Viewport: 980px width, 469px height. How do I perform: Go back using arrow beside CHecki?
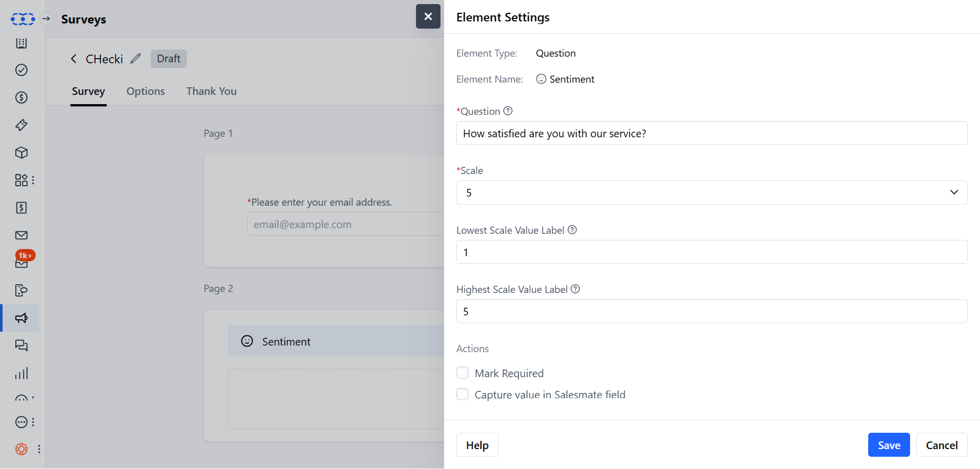pyautogui.click(x=73, y=59)
